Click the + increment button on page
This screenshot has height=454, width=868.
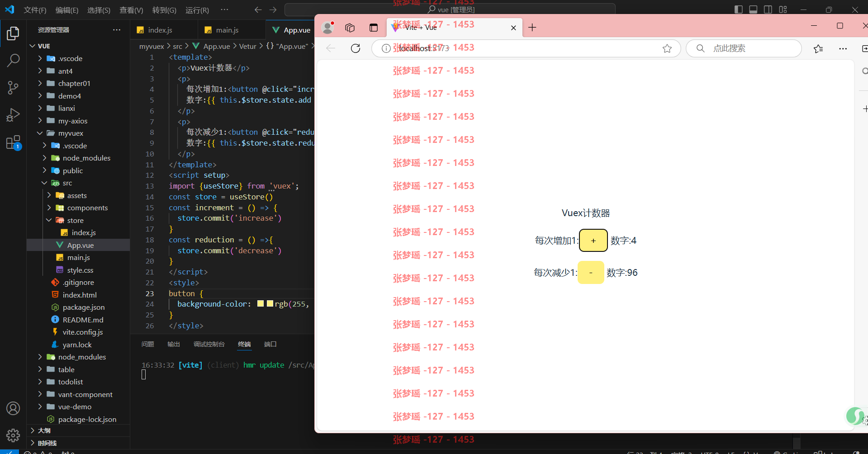click(x=593, y=241)
